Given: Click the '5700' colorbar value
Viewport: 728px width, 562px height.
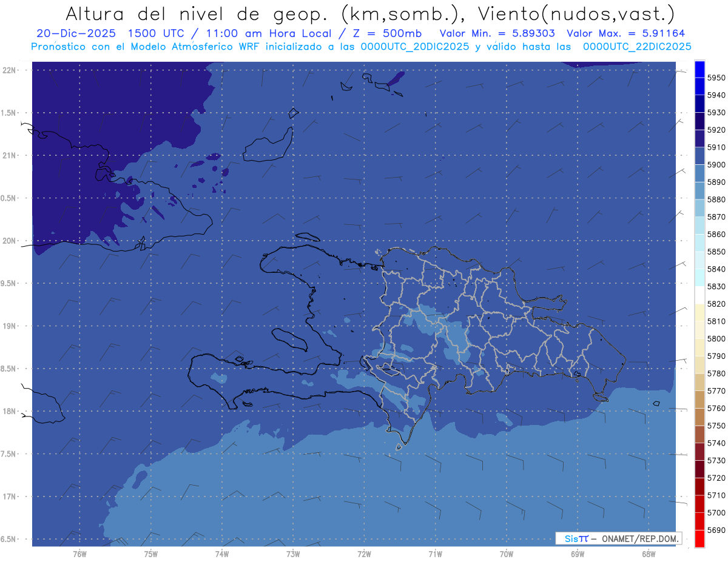Looking at the screenshot, I should 716,513.
